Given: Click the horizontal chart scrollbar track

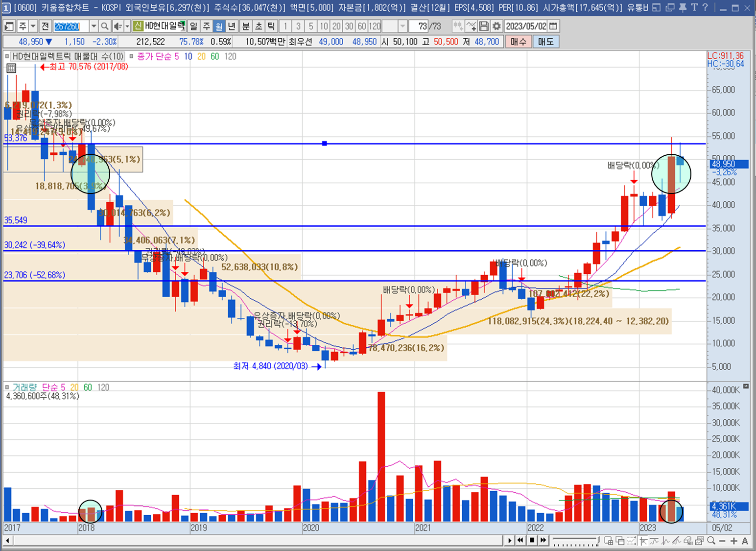Looking at the screenshot, I should coord(258,541).
